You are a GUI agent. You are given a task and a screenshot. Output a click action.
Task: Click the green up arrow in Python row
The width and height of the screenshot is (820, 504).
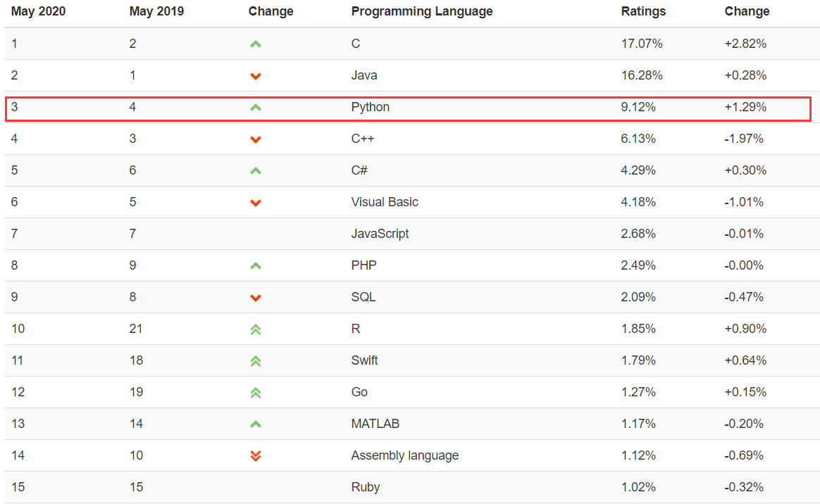(x=256, y=108)
